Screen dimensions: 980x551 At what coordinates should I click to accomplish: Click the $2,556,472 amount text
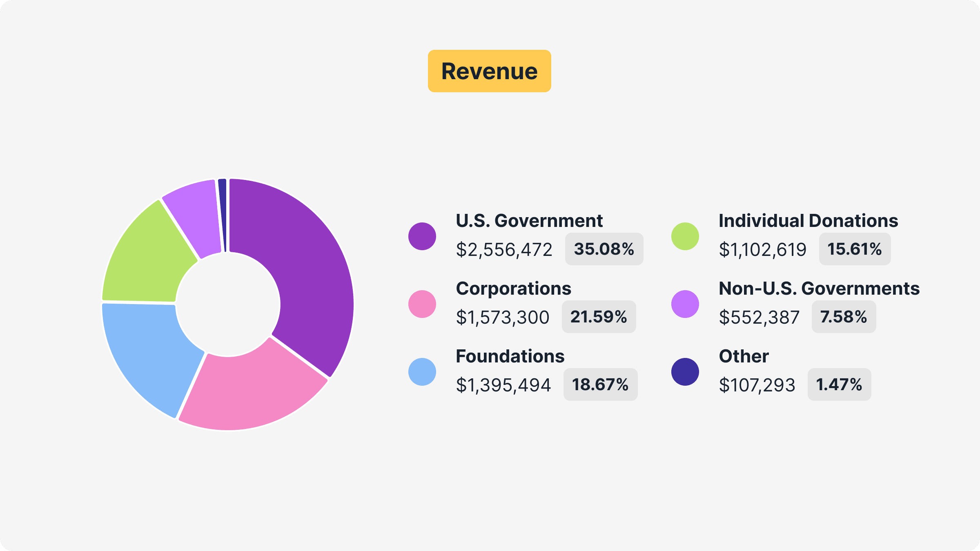tap(504, 249)
